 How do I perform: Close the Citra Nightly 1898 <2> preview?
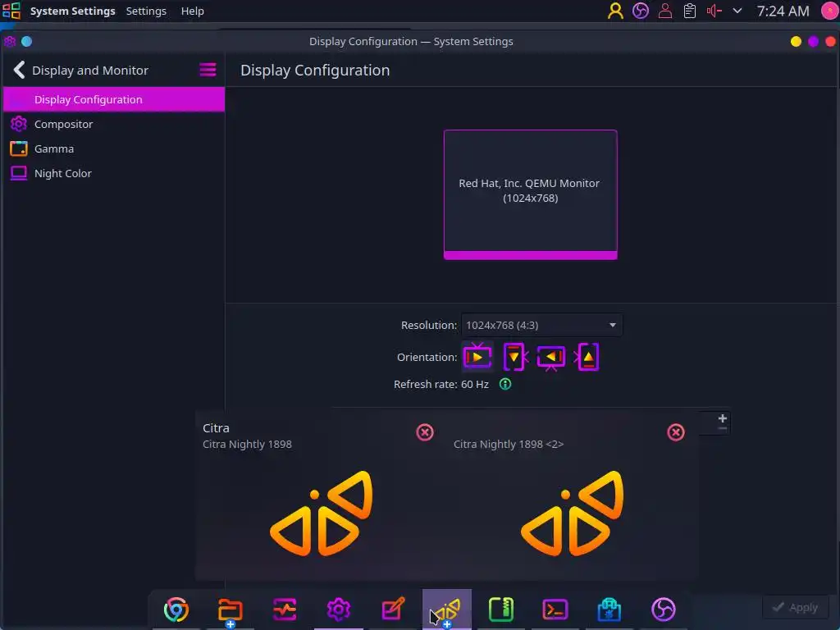[676, 432]
